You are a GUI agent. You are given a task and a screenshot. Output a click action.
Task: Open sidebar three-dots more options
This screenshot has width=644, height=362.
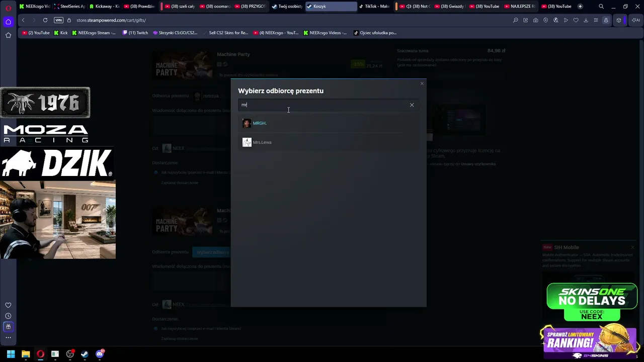pyautogui.click(x=8, y=337)
